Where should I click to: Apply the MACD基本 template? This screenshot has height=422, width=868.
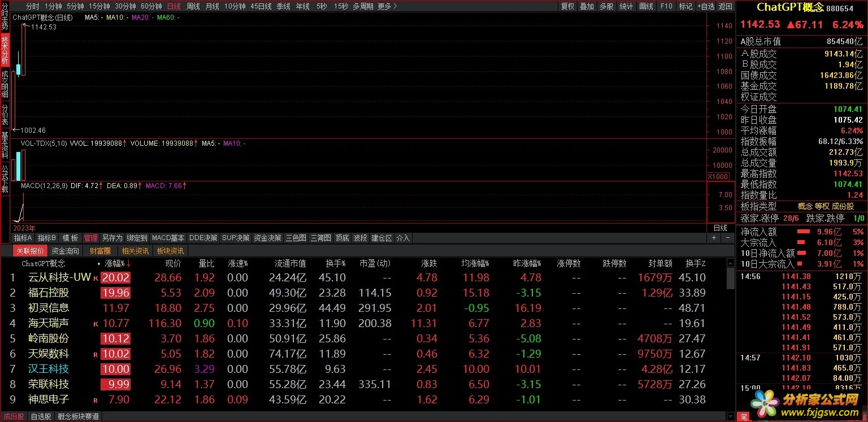[x=168, y=238]
